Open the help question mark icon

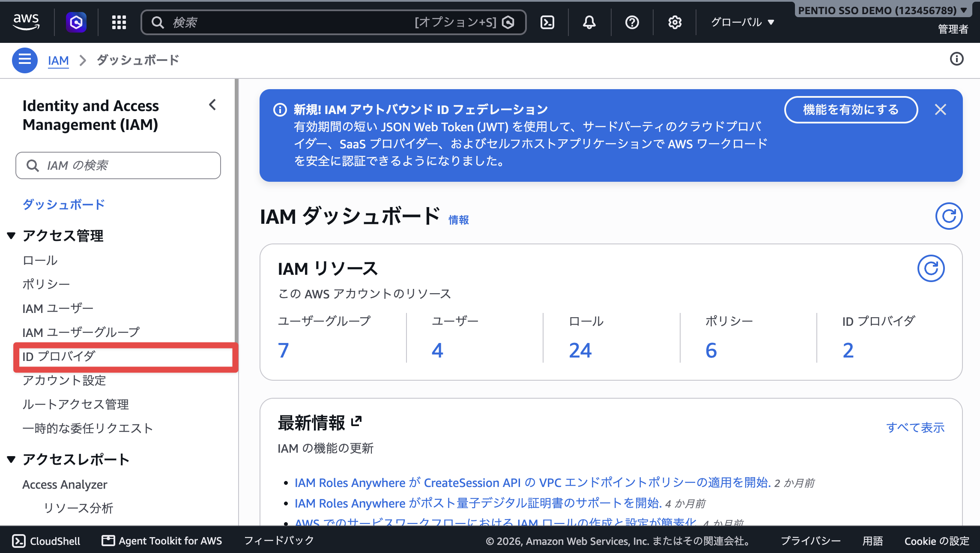point(632,22)
